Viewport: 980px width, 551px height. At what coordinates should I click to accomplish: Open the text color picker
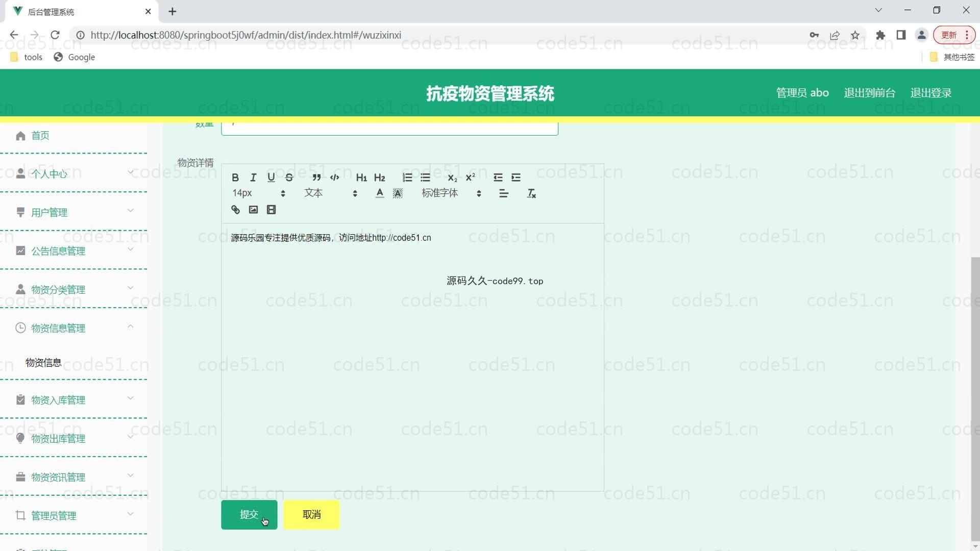[380, 193]
